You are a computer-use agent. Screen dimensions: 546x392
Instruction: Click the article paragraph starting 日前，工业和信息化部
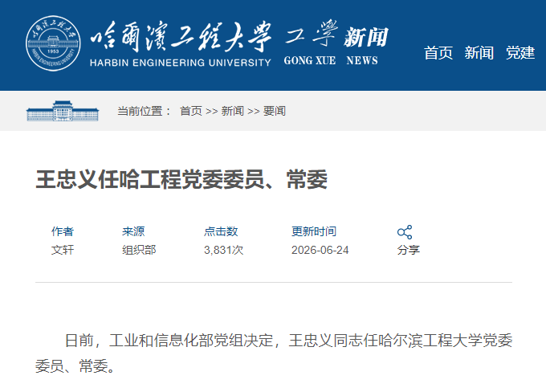[x=274, y=353]
